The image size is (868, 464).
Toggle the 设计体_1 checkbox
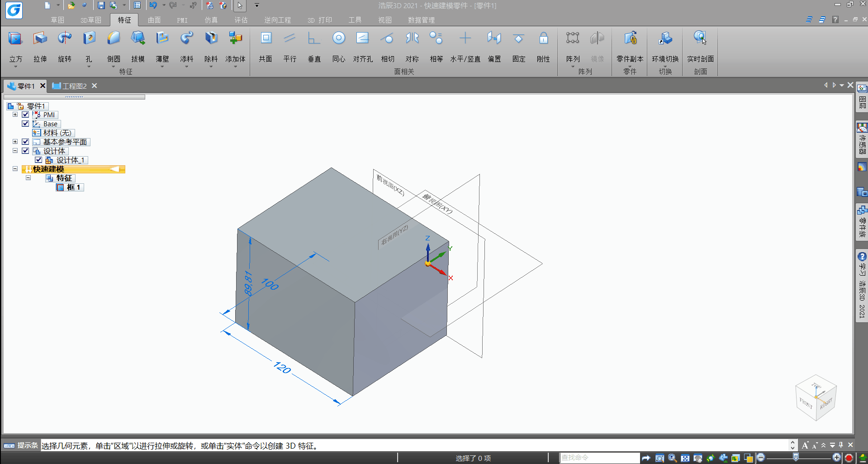(38, 160)
